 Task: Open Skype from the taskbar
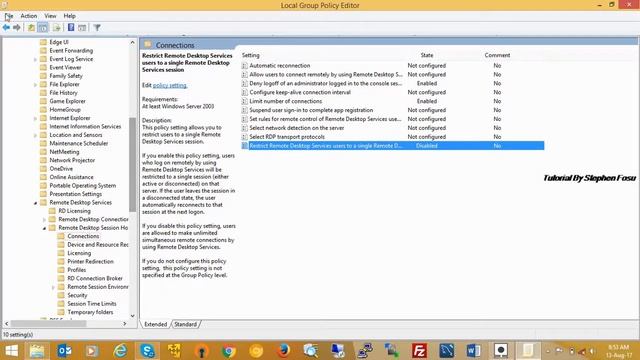[147, 351]
